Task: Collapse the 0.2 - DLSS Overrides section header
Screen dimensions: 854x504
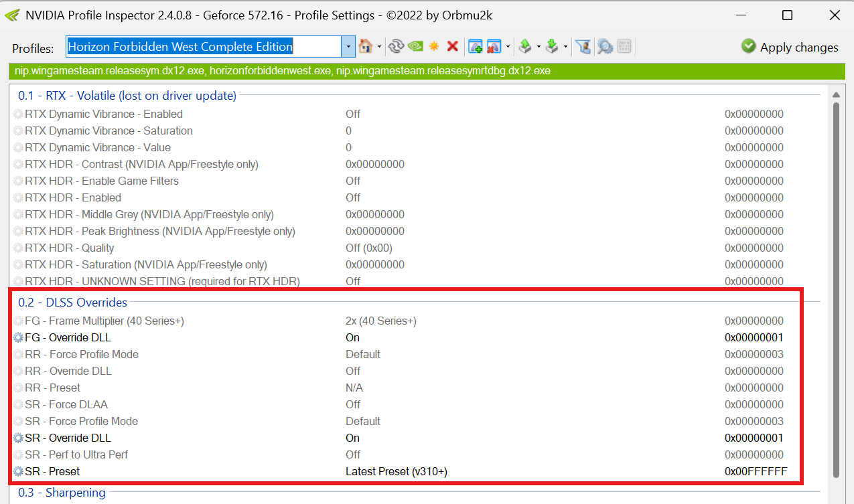Action: tap(72, 303)
